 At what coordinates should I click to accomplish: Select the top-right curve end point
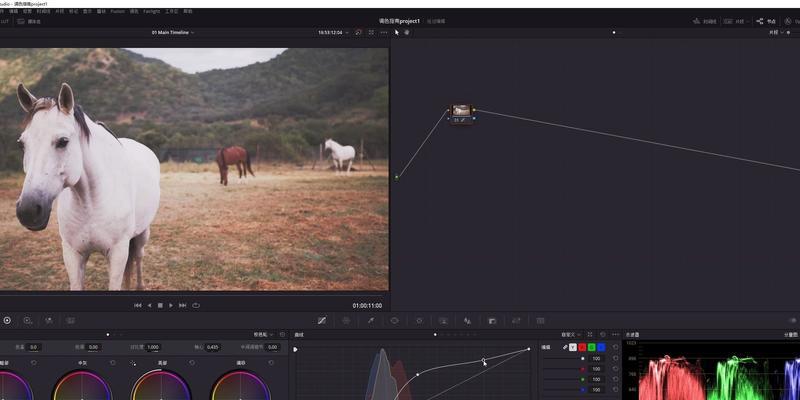(529, 349)
